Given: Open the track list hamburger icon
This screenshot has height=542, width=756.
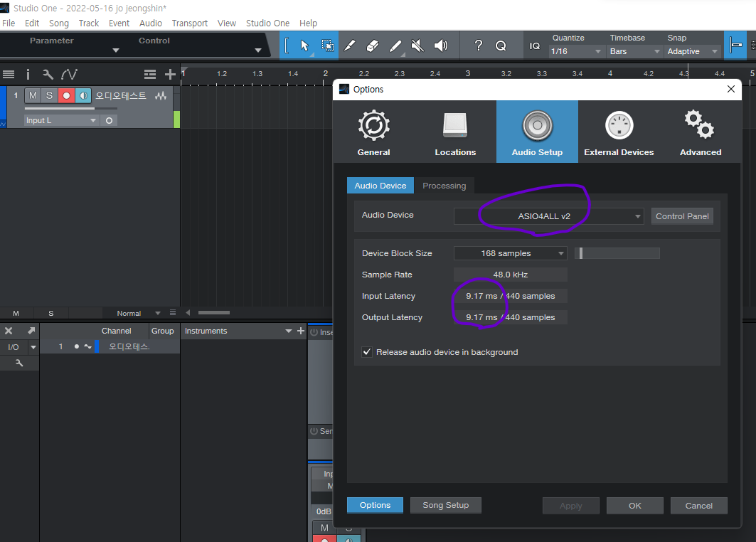Looking at the screenshot, I should [9, 74].
